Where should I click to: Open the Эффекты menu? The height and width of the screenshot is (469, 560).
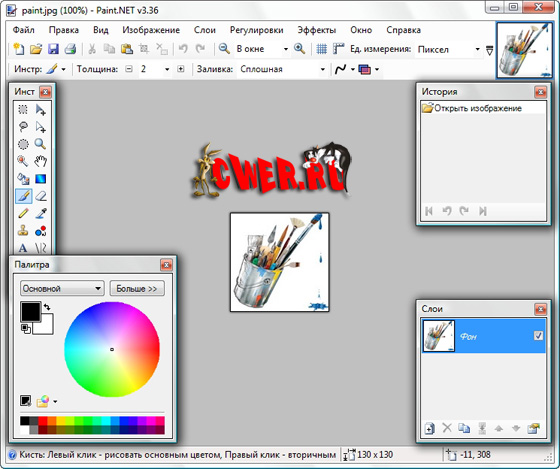tap(316, 30)
